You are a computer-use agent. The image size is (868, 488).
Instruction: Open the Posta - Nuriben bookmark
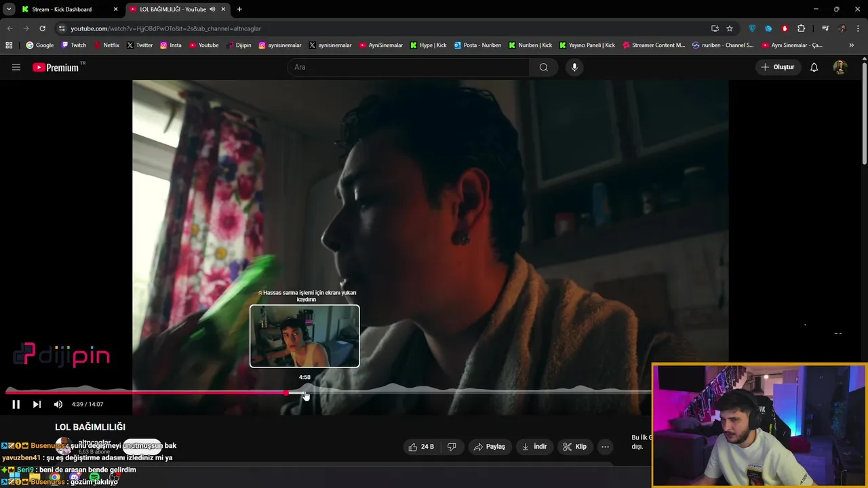pyautogui.click(x=477, y=45)
